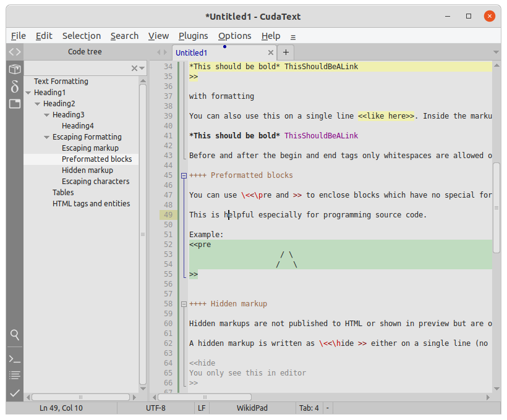Show the Console panel icon
This screenshot has height=420, width=507.
coord(15,359)
